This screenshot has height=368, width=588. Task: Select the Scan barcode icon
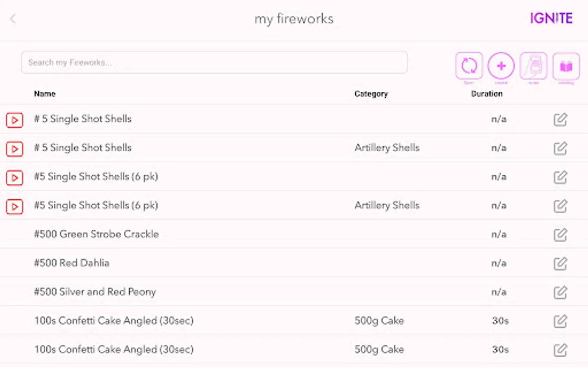tap(533, 66)
